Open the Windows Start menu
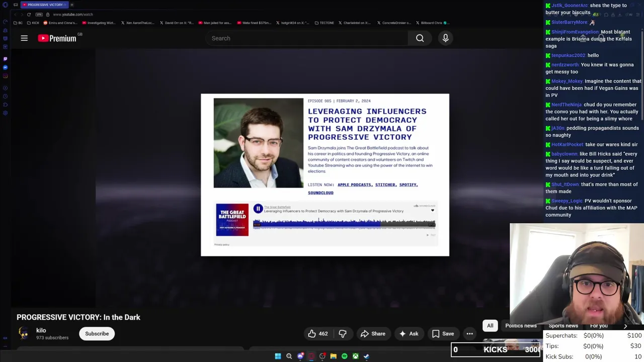The width and height of the screenshot is (644, 362). tap(278, 356)
